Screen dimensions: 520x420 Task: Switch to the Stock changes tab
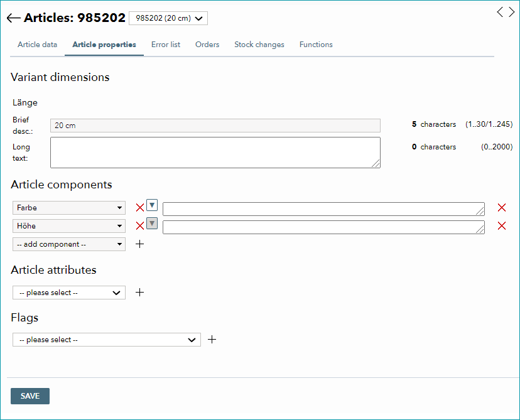259,45
